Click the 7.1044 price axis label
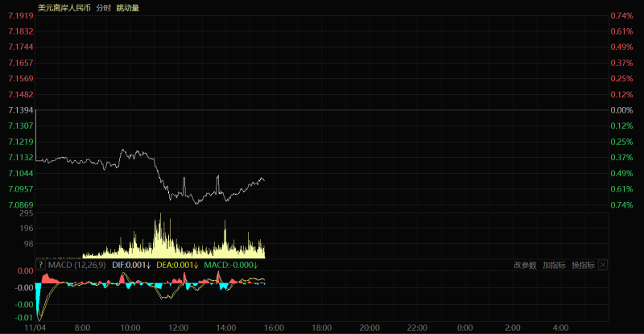 point(21,173)
